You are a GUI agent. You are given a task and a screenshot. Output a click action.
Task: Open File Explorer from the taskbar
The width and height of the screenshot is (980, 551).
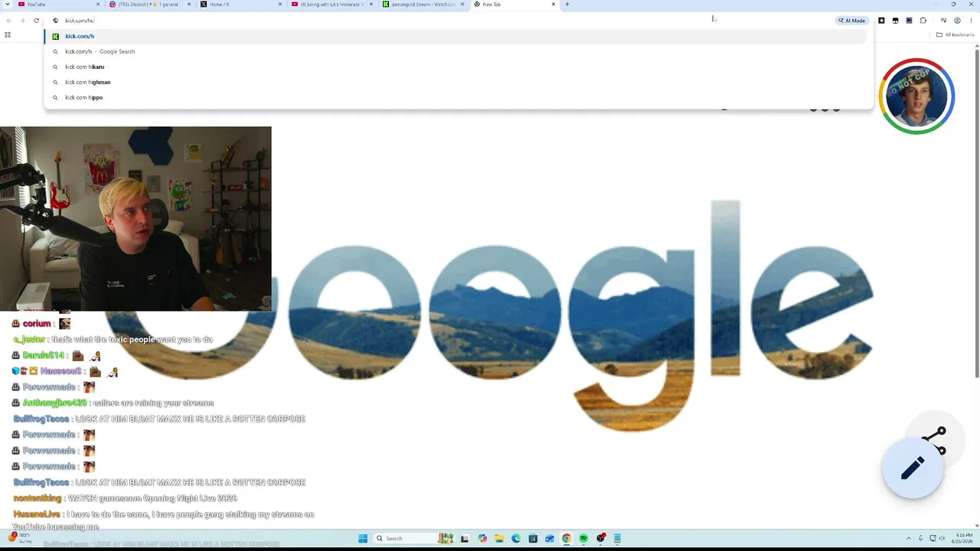tap(499, 538)
